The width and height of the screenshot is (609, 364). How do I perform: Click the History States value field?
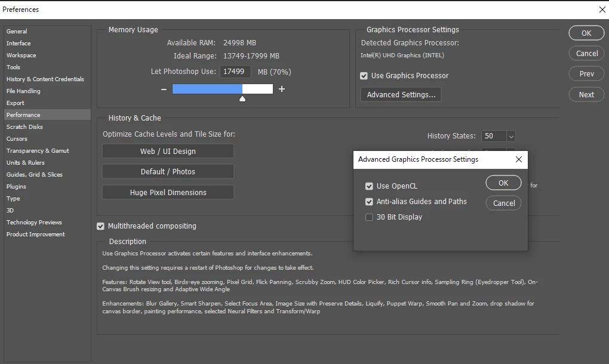[x=494, y=136]
